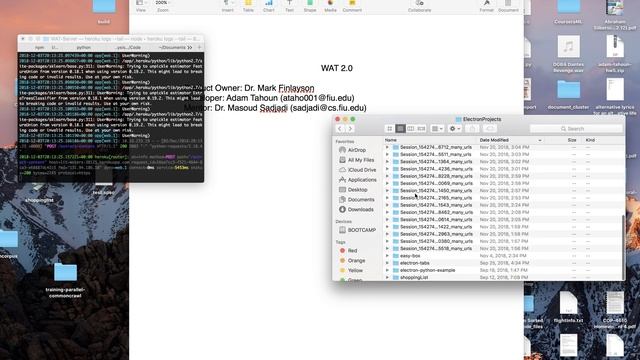Open the View menu in Pages toolbar
640x360 pixels.
click(x=141, y=5)
